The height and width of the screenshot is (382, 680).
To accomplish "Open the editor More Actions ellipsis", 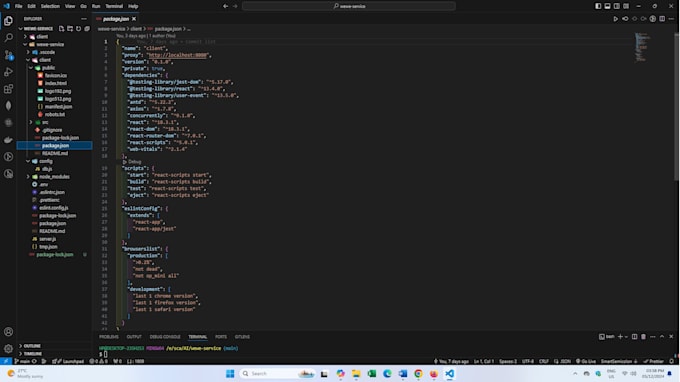I will coord(671,19).
